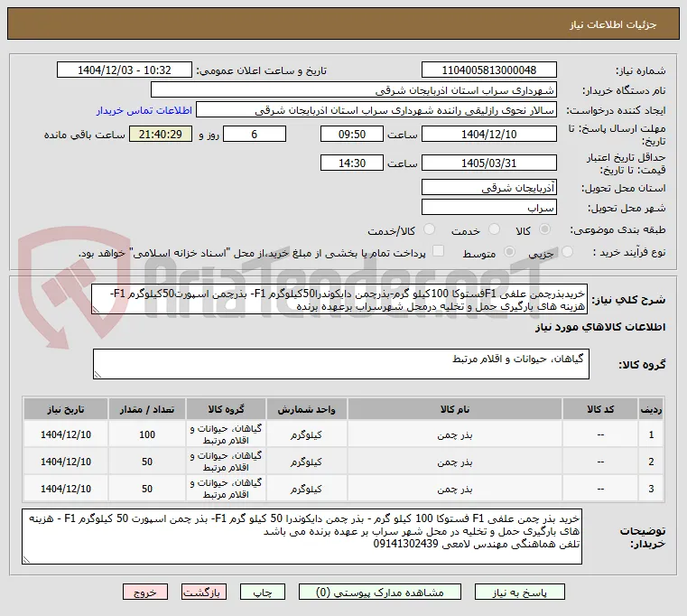Click the تعداد / مقدار column header
This screenshot has height=616, width=687.
[x=147, y=409]
